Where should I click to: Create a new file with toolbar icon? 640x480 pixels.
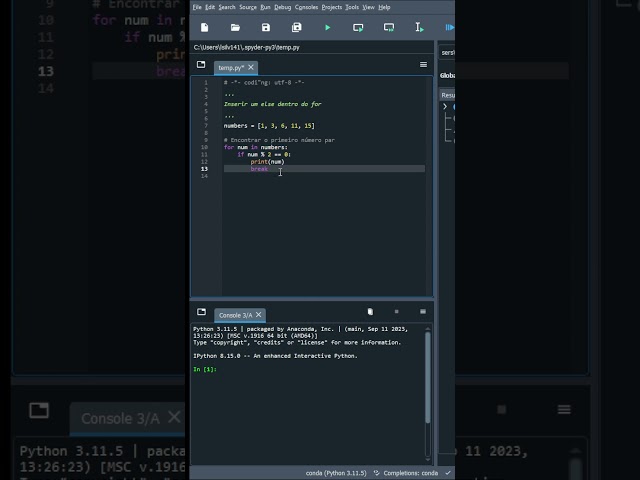pyautogui.click(x=204, y=27)
